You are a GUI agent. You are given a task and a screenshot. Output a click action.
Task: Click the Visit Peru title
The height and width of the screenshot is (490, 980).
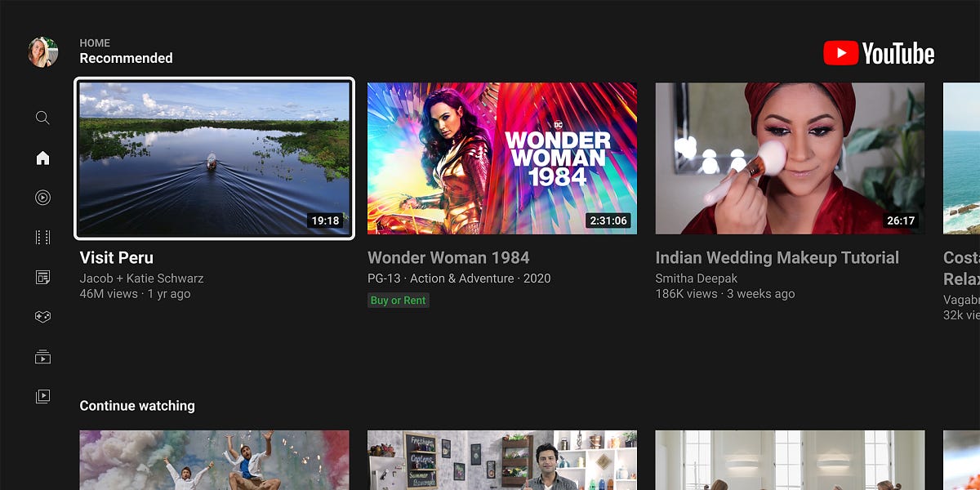coord(117,257)
